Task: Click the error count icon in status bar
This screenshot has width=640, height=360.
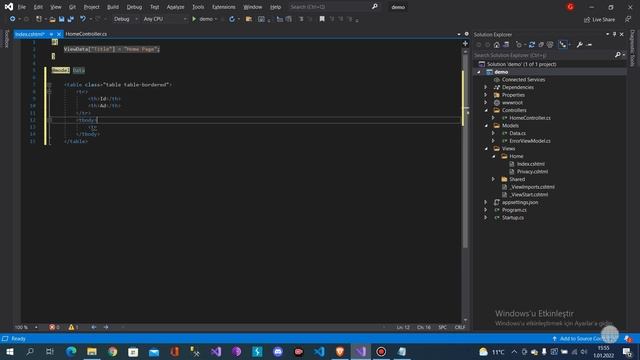Action: click(x=52, y=327)
